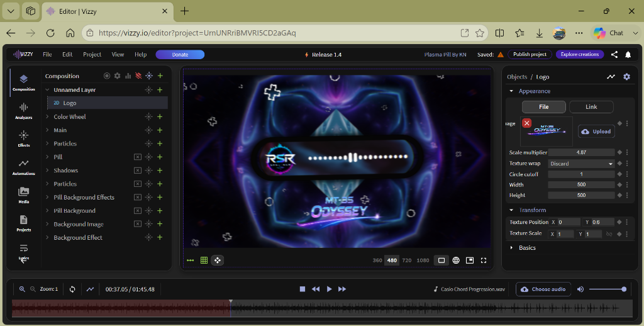Open the File menu

point(47,54)
